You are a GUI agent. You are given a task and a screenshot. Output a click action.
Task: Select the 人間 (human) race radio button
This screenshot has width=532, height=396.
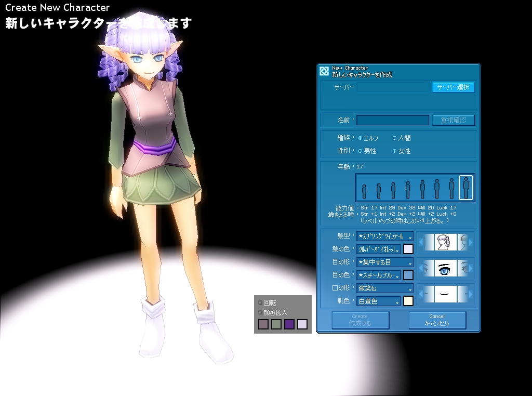click(x=394, y=138)
